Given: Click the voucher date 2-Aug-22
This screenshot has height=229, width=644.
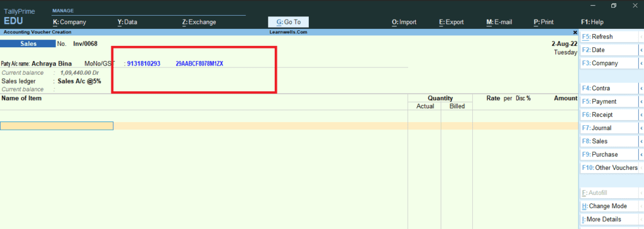Looking at the screenshot, I should click(x=564, y=43).
